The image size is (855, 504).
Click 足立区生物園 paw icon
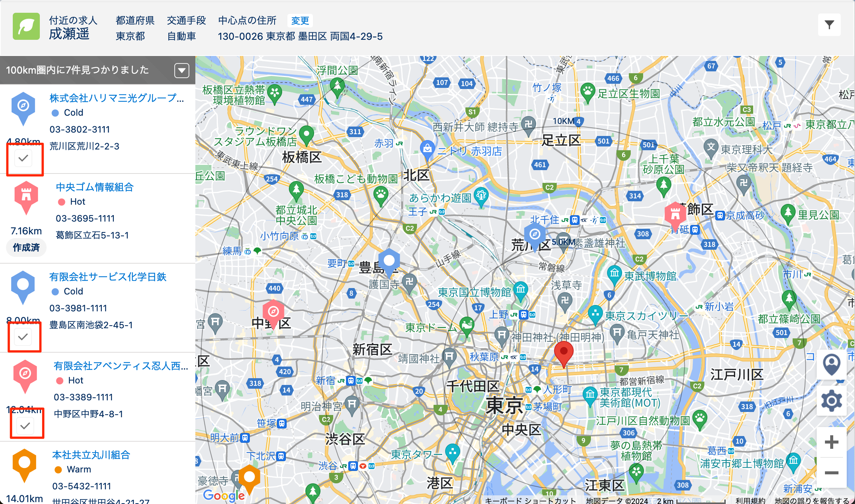[588, 92]
